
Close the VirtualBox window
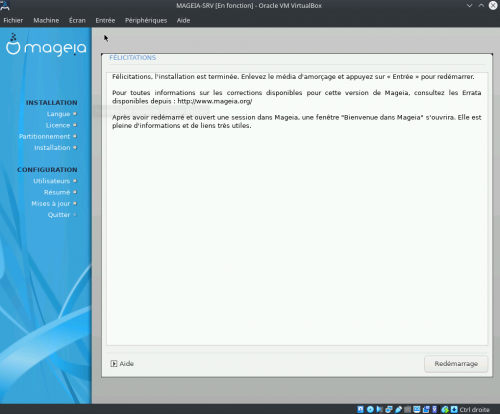pyautogui.click(x=493, y=5)
